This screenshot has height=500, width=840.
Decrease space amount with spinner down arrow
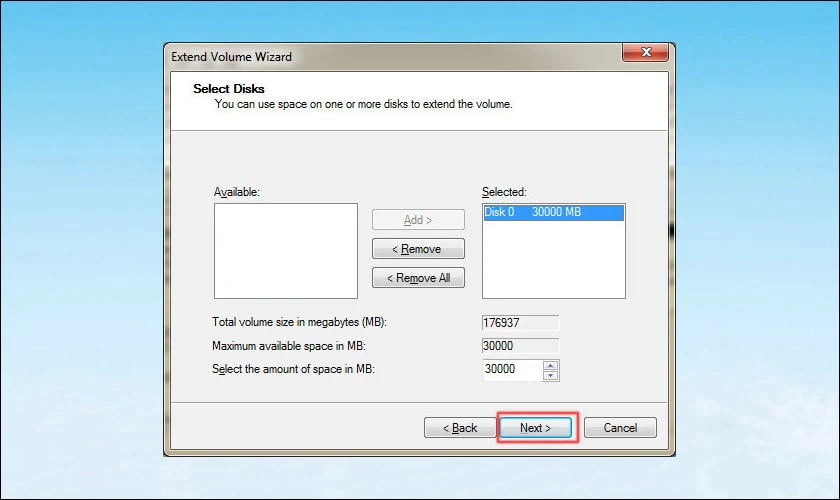(550, 375)
